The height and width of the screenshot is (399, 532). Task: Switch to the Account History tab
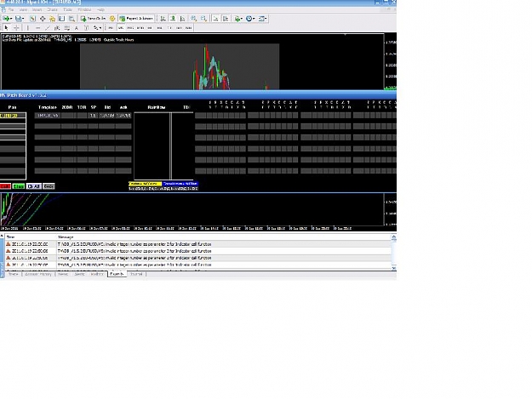point(38,274)
